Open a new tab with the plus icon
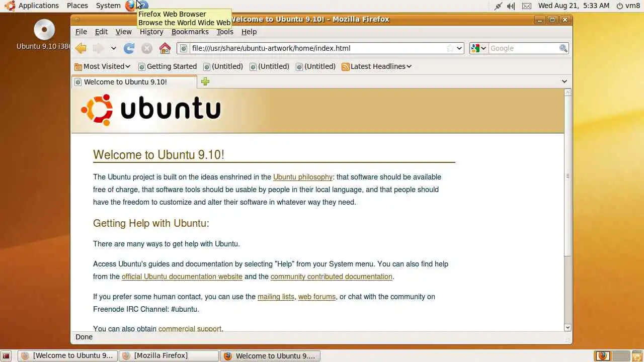644x362 pixels. tap(205, 81)
